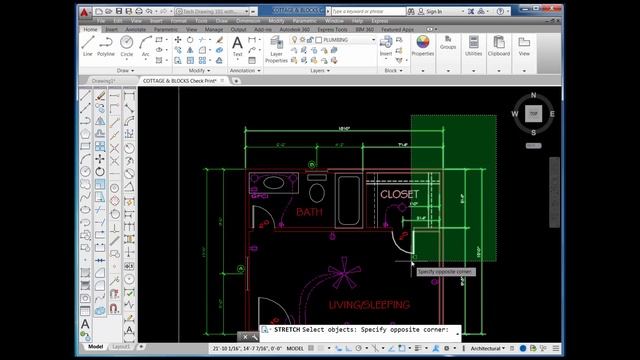Click the Plot icon in the quick access toolbar
The width and height of the screenshot is (640, 360).
139,11
